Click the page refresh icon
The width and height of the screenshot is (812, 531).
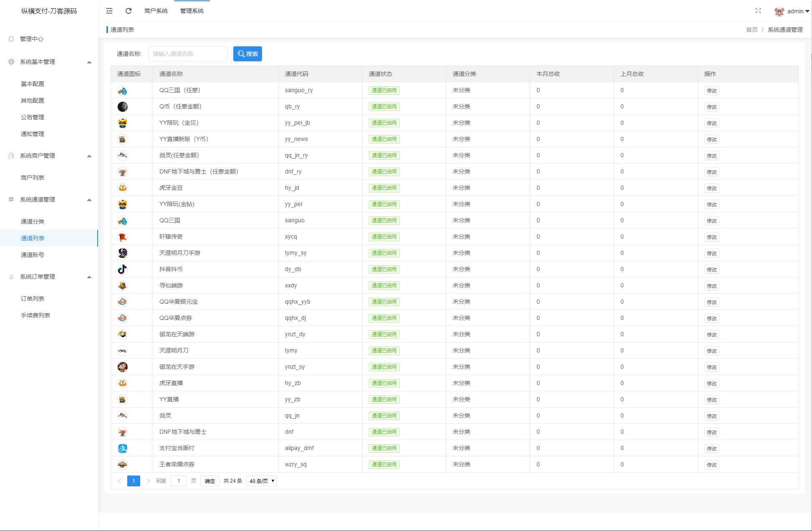(129, 11)
